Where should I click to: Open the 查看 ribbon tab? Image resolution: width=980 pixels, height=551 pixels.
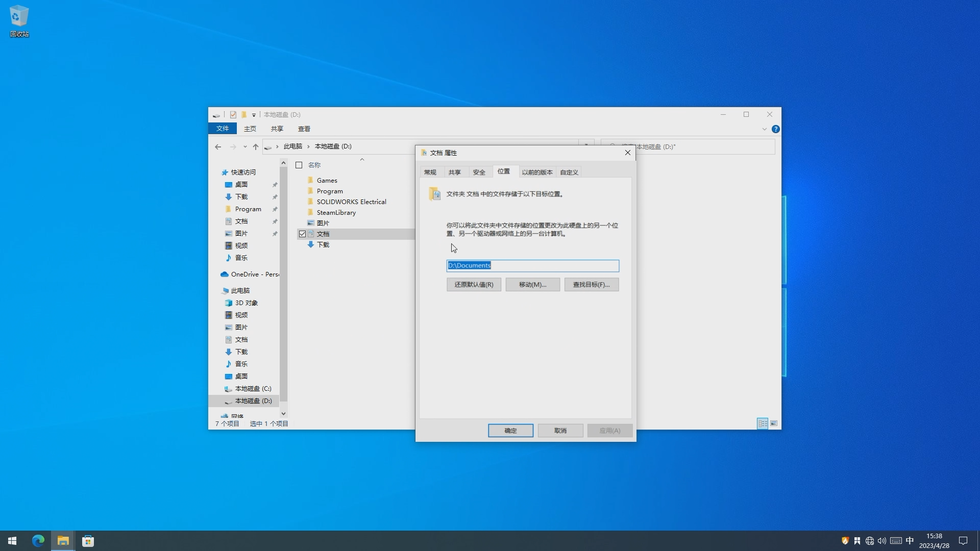(304, 129)
